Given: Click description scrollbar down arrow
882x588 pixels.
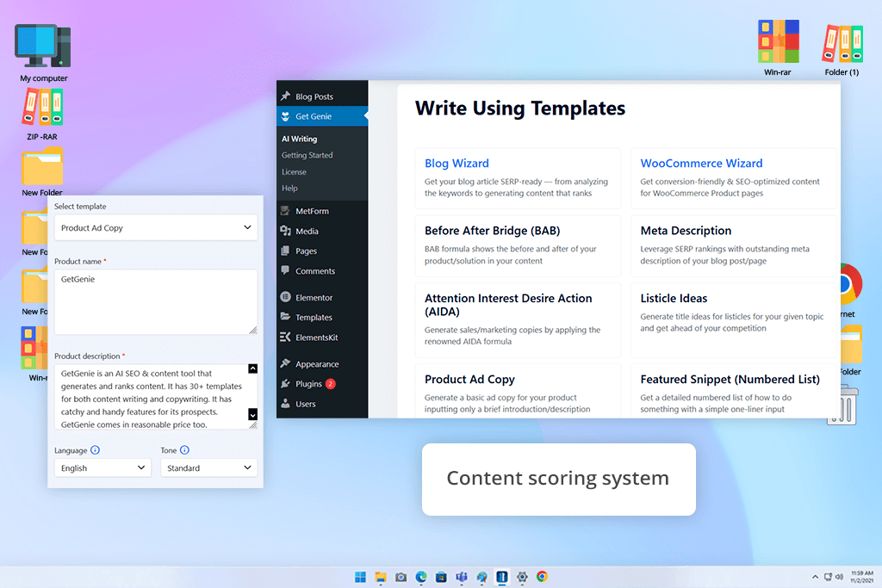Looking at the screenshot, I should tap(253, 414).
